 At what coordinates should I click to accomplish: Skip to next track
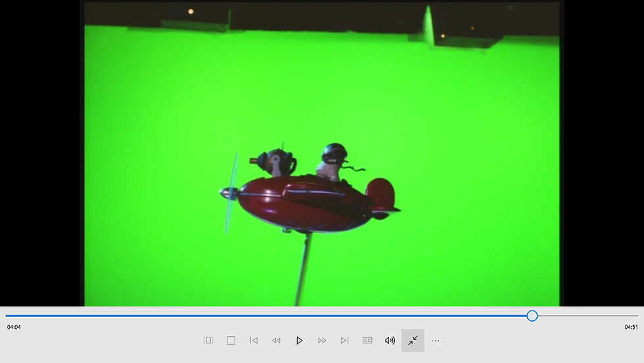click(344, 341)
